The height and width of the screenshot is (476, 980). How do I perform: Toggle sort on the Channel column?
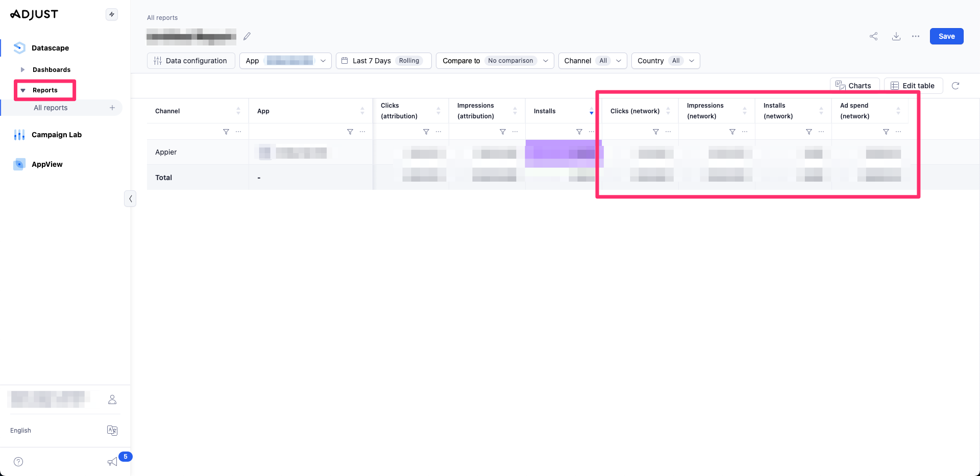238,111
